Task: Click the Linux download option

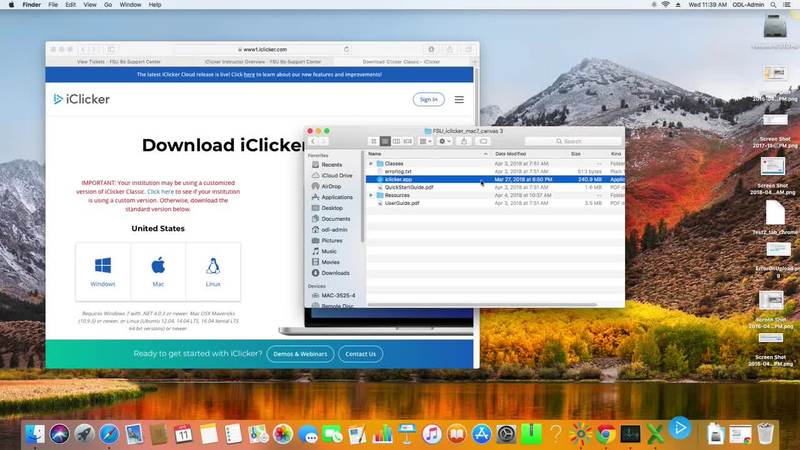Action: [213, 271]
